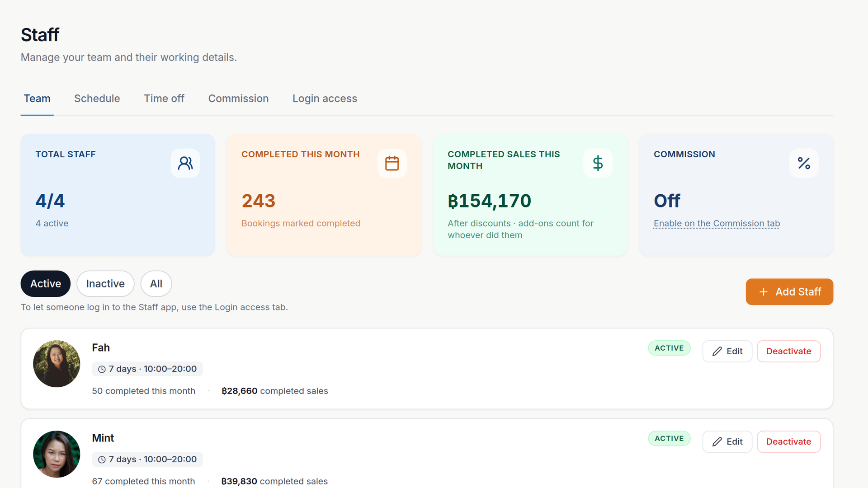Click the 243 completed bookings value
Image resolution: width=868 pixels, height=488 pixels.
[x=258, y=201]
